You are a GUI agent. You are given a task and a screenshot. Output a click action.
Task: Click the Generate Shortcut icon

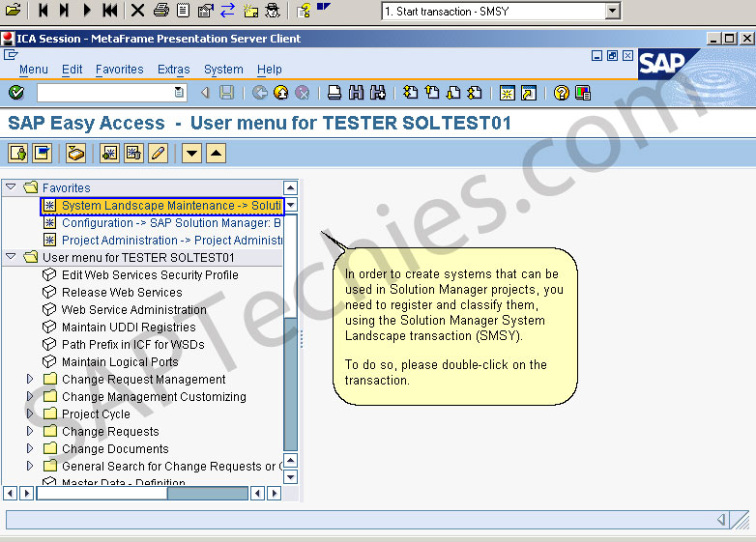[x=529, y=93]
